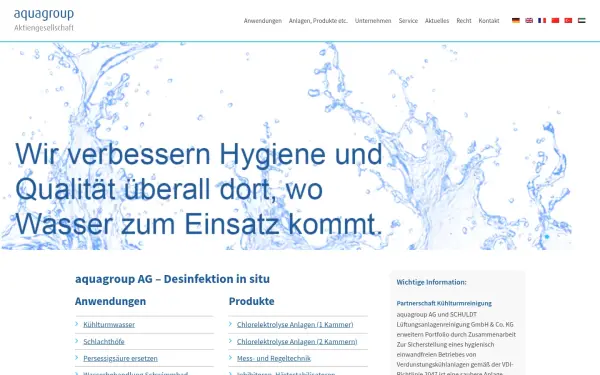
Task: Choose the Turkish flag language option
Action: [x=568, y=21]
